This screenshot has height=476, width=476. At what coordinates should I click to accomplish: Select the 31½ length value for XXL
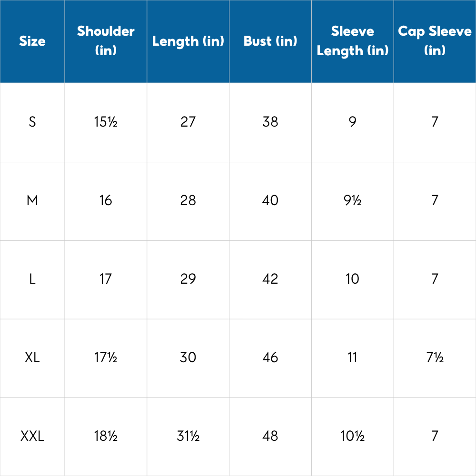188,436
